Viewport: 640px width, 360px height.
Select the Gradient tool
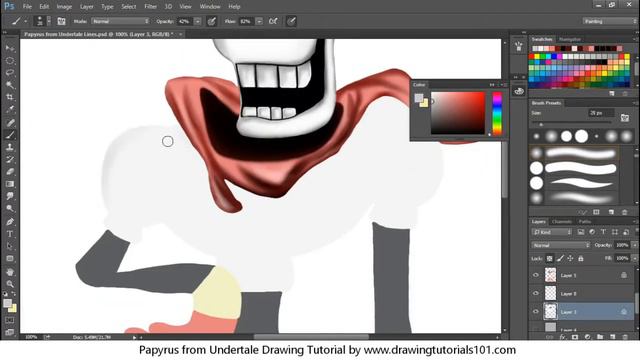[x=10, y=184]
